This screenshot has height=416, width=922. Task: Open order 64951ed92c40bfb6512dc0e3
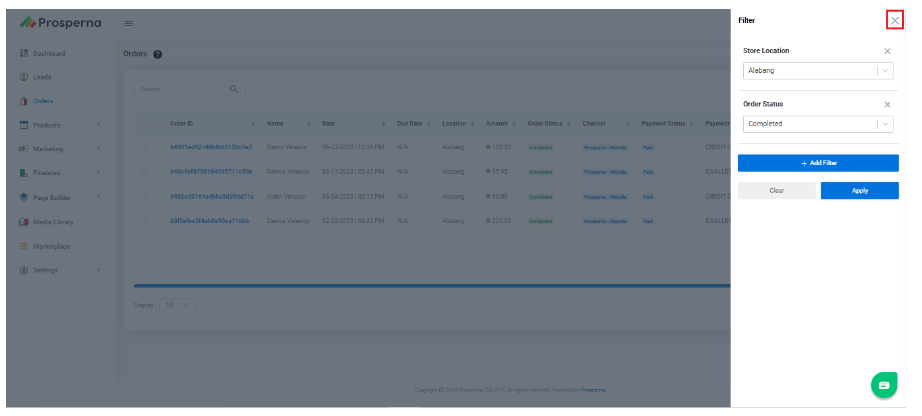(x=211, y=147)
